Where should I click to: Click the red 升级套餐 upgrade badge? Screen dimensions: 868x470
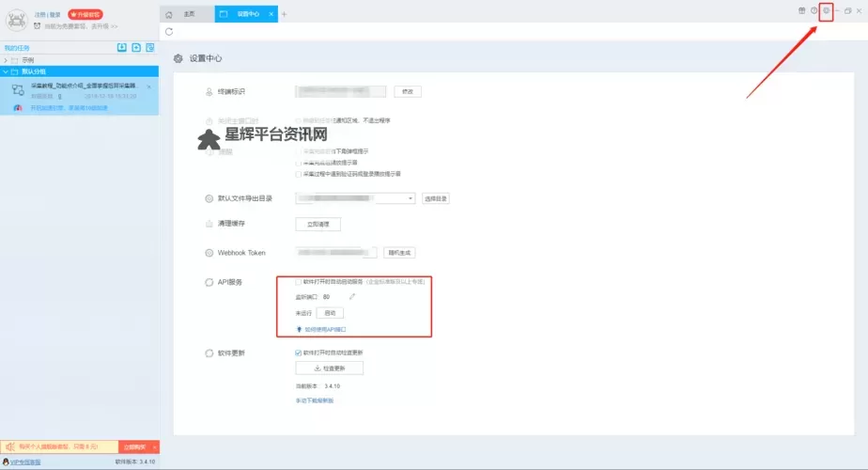pos(85,14)
